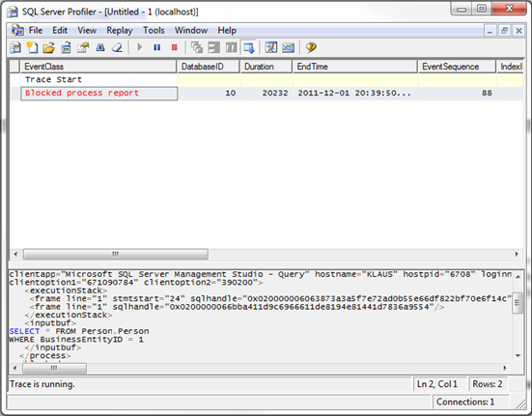Click the Help question mark icon
This screenshot has height=416, width=532.
coord(311,47)
